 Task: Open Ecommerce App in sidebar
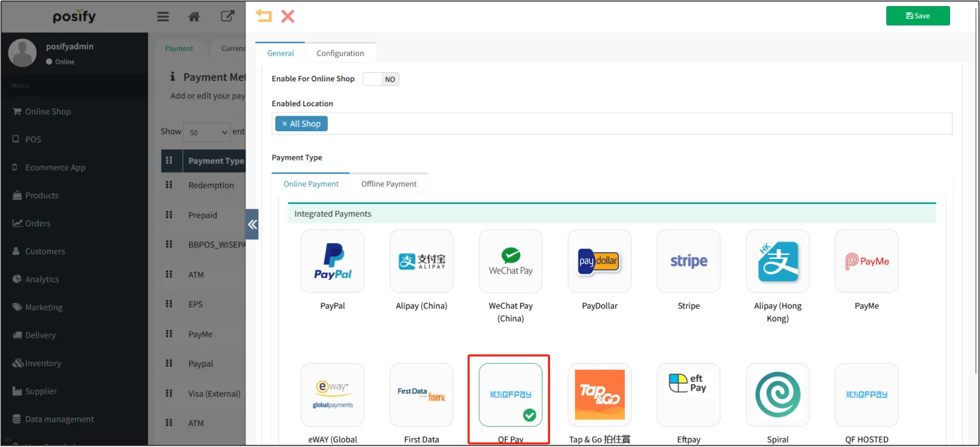click(x=74, y=168)
